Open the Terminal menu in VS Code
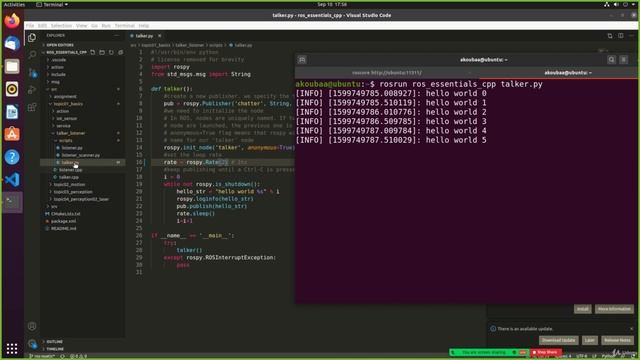Image resolution: width=640 pixels, height=360 pixels. tap(124, 26)
